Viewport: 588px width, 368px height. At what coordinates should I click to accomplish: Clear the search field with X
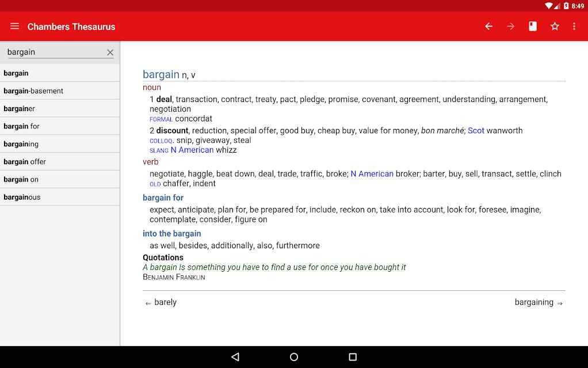click(110, 52)
